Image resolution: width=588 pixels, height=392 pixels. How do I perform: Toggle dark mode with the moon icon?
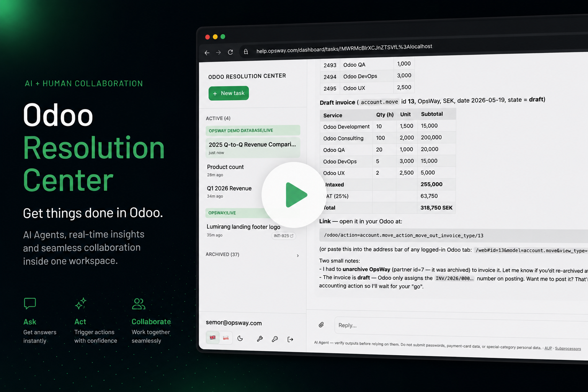240,338
